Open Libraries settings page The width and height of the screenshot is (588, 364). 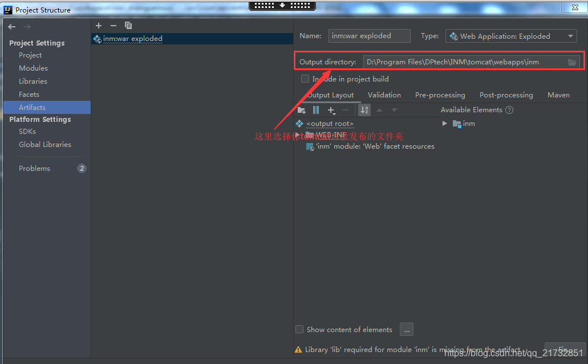click(x=33, y=81)
